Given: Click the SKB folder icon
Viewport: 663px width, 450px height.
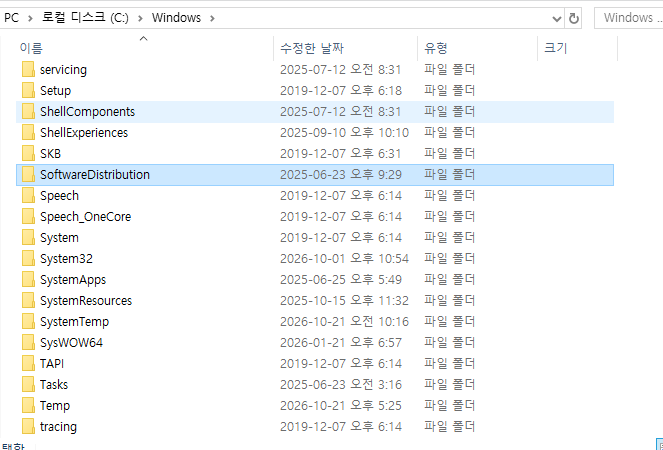Looking at the screenshot, I should pos(28,154).
